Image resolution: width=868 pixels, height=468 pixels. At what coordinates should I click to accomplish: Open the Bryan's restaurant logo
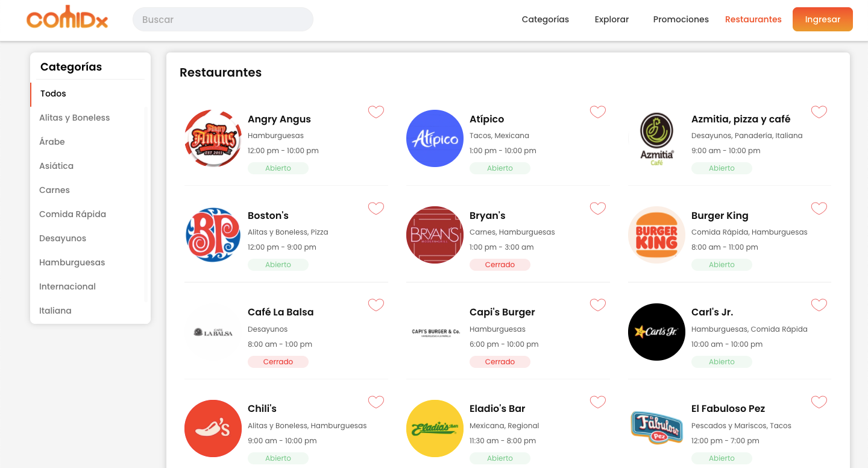(435, 235)
